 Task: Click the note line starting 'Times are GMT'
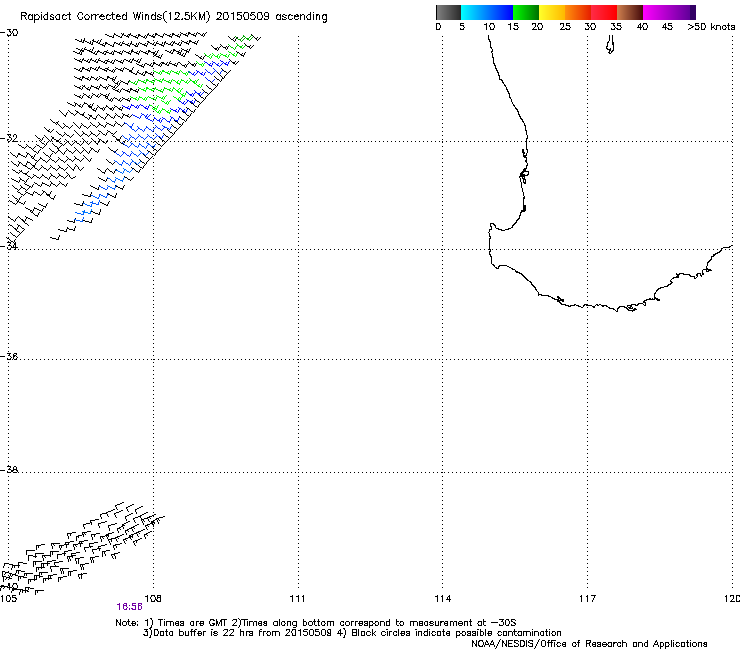coord(316,623)
